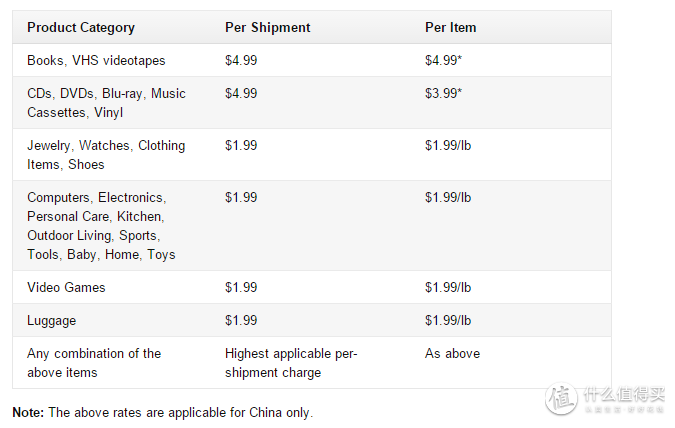The image size is (675, 428).
Task: Select the Jewelry, Watches, Clothing category cell
Action: [106, 155]
